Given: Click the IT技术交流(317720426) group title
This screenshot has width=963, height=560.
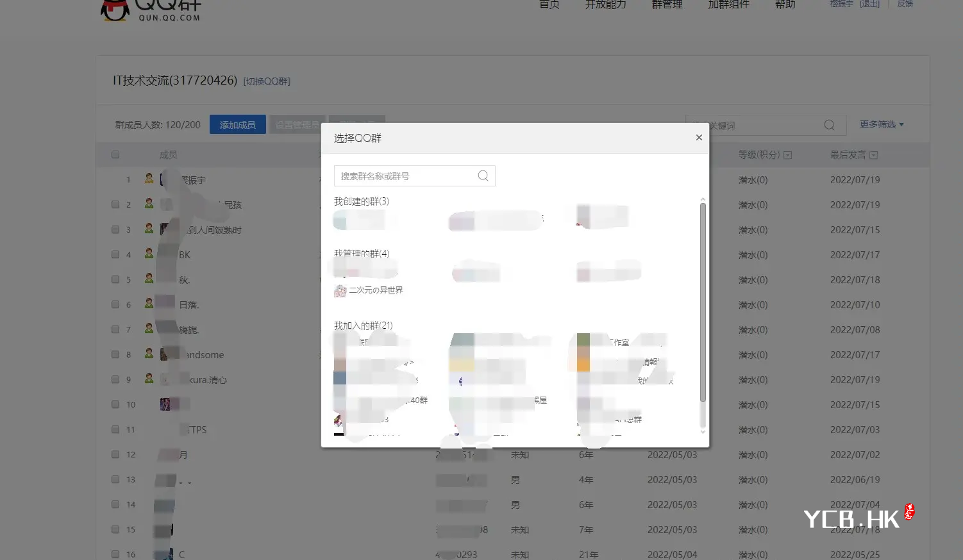Looking at the screenshot, I should (x=175, y=81).
